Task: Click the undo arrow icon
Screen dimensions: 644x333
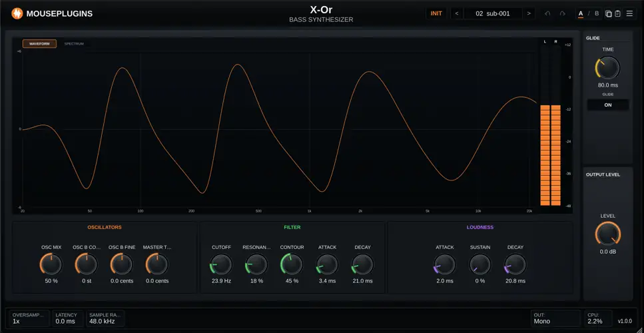Action: point(547,13)
